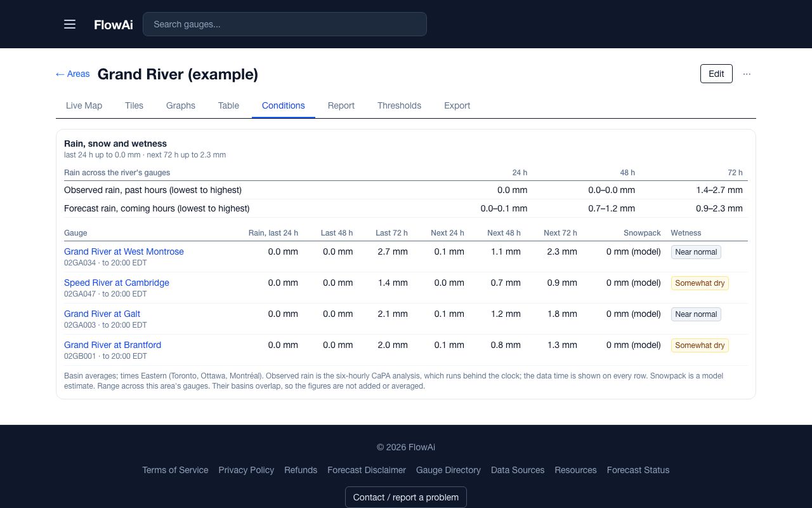Click the 2.7 mm Last 72 h value
Image resolution: width=812 pixels, height=508 pixels.
tap(393, 251)
